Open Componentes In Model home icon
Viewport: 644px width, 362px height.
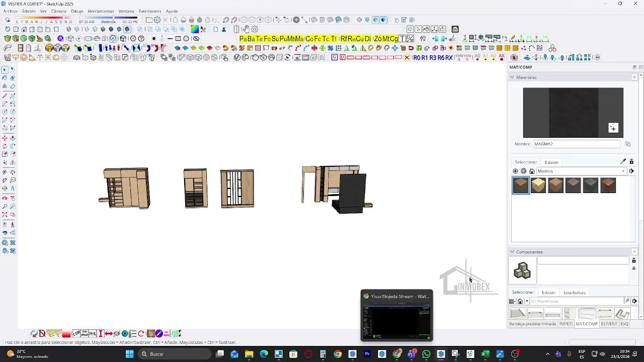(x=520, y=301)
